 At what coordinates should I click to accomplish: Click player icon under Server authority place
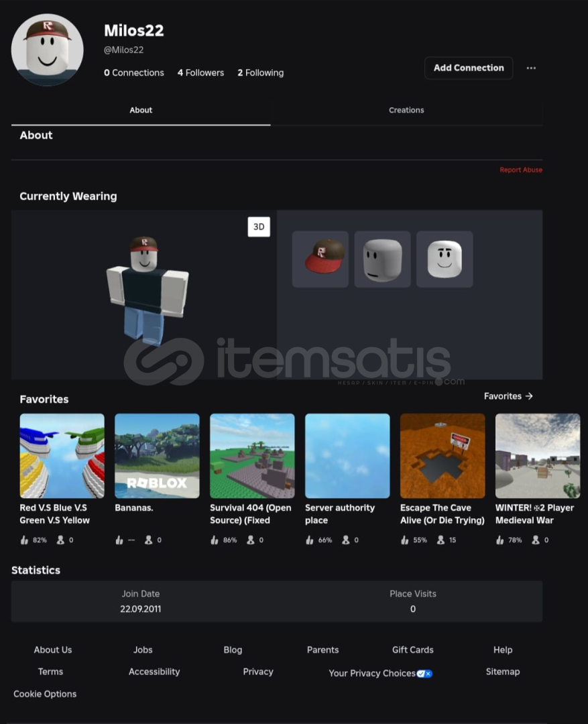(x=345, y=540)
